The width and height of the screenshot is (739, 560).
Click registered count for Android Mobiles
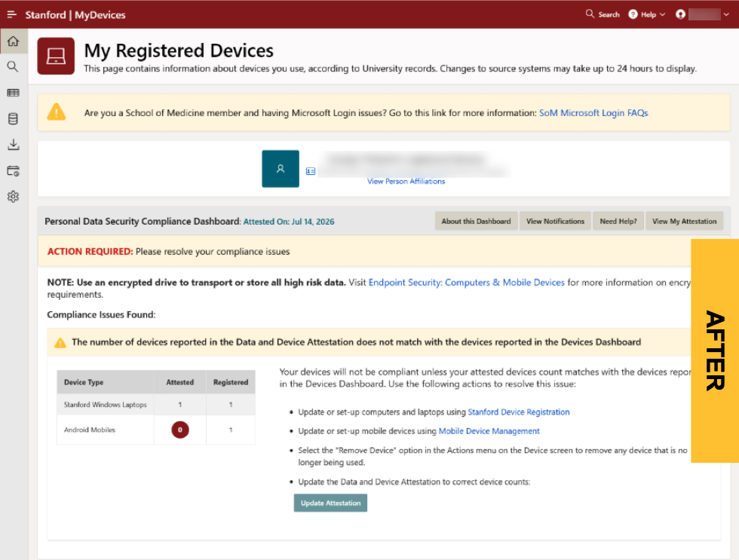tap(231, 430)
